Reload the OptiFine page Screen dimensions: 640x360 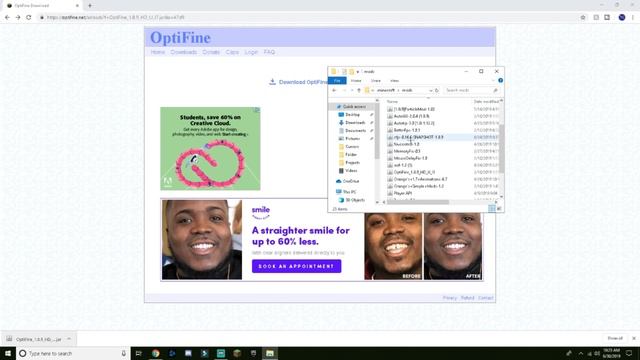(29, 18)
